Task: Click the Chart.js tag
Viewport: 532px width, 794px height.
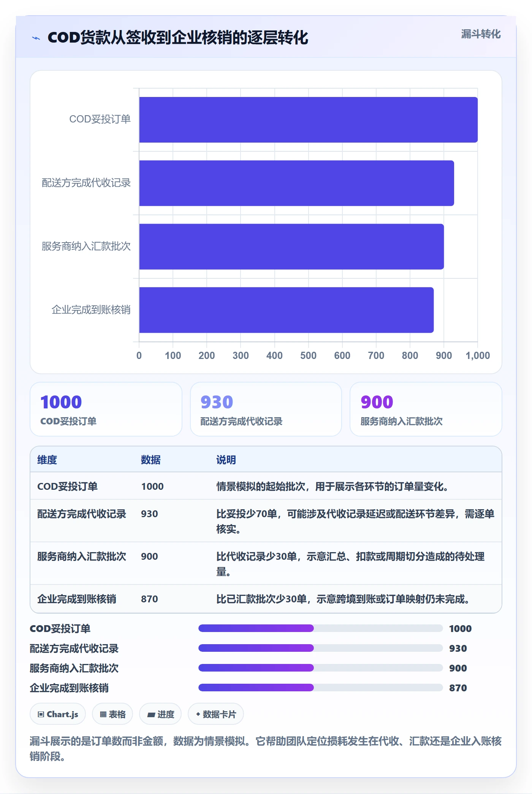Action: coord(58,714)
